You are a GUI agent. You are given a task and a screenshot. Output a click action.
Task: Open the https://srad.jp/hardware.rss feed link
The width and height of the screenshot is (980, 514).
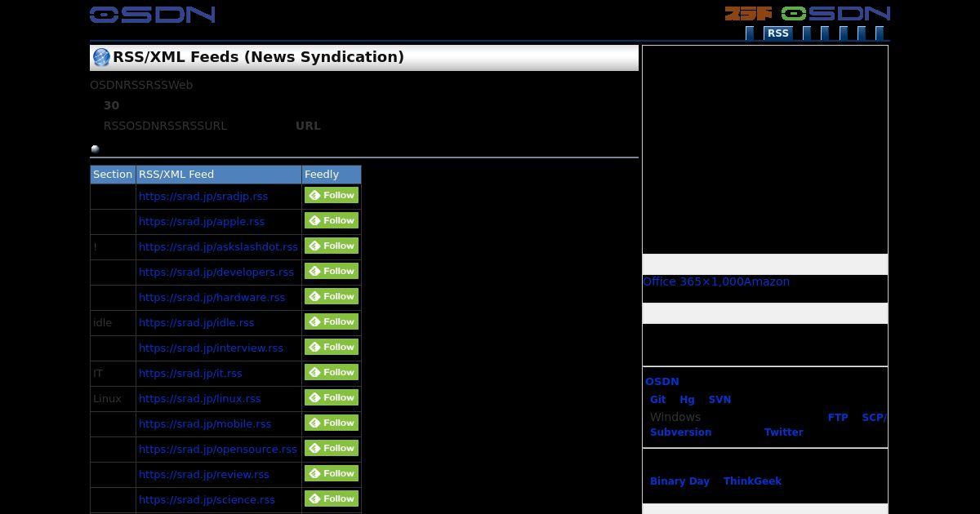pyautogui.click(x=212, y=297)
